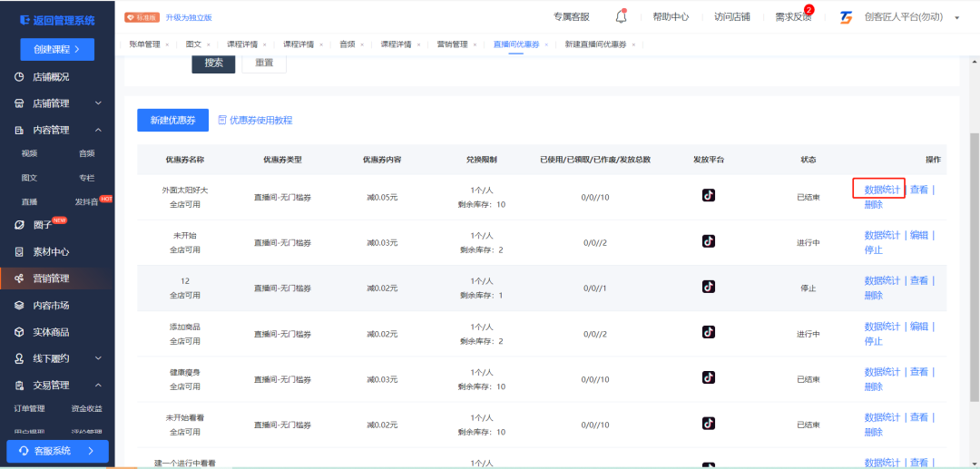Viewport: 980px width, 469px height.
Task: Collapse the 内容管理 menu chevron
Action: 98,130
